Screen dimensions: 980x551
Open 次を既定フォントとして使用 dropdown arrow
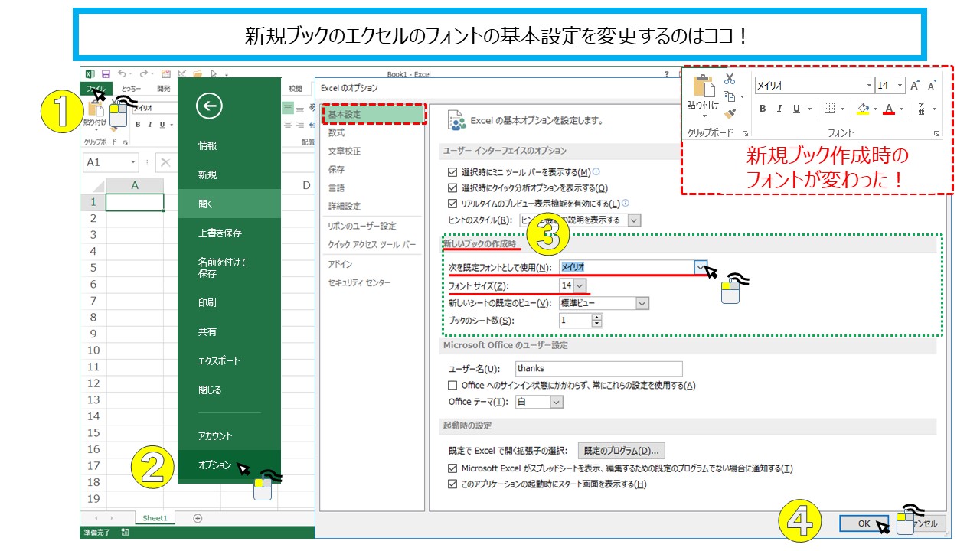701,267
